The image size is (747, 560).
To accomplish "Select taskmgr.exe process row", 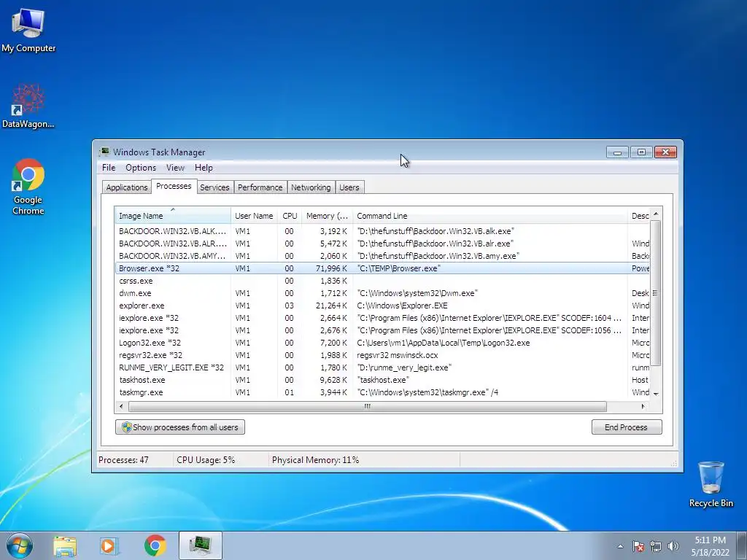I will click(382, 392).
